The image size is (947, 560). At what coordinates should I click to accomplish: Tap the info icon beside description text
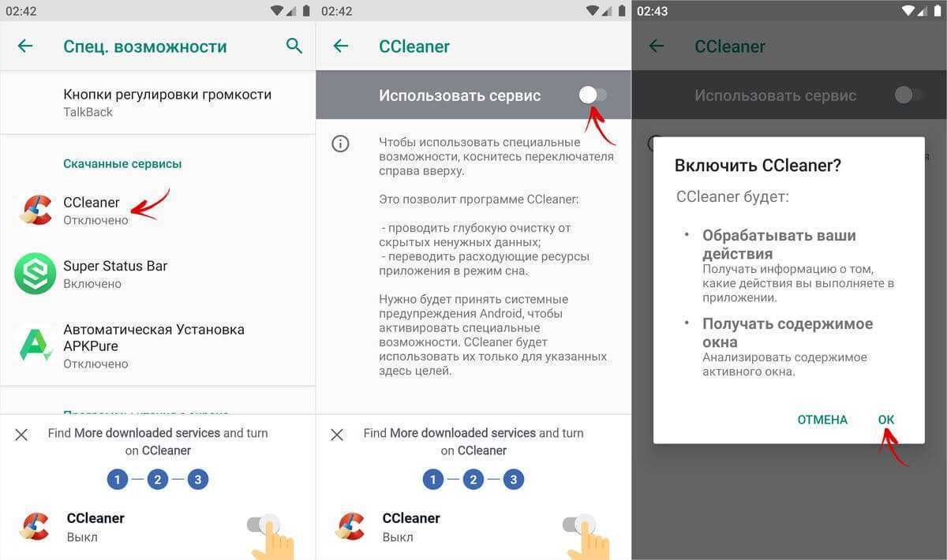[340, 144]
